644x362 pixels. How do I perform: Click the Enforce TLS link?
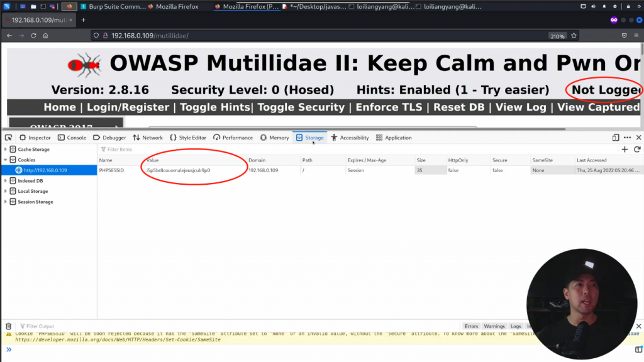click(389, 107)
